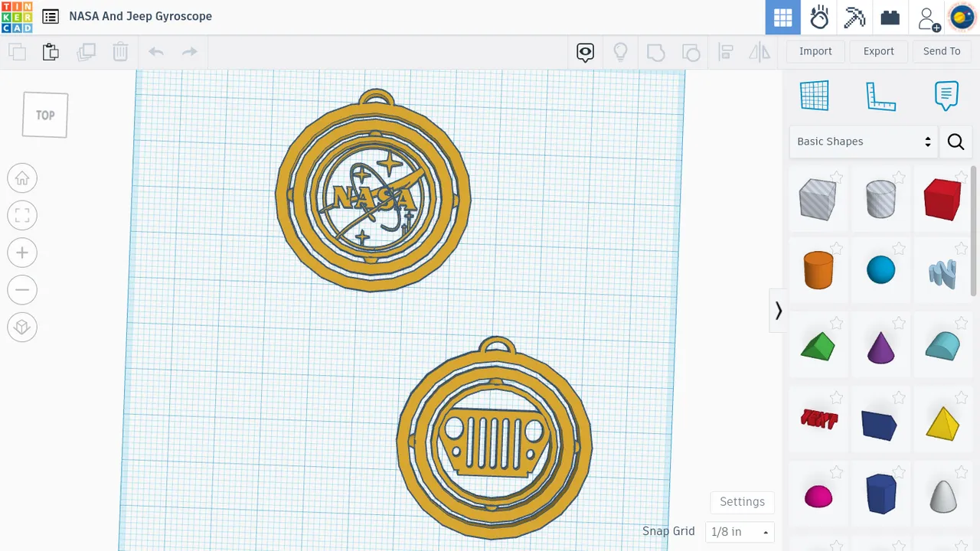Click the Import button
980x551 pixels.
815,51
